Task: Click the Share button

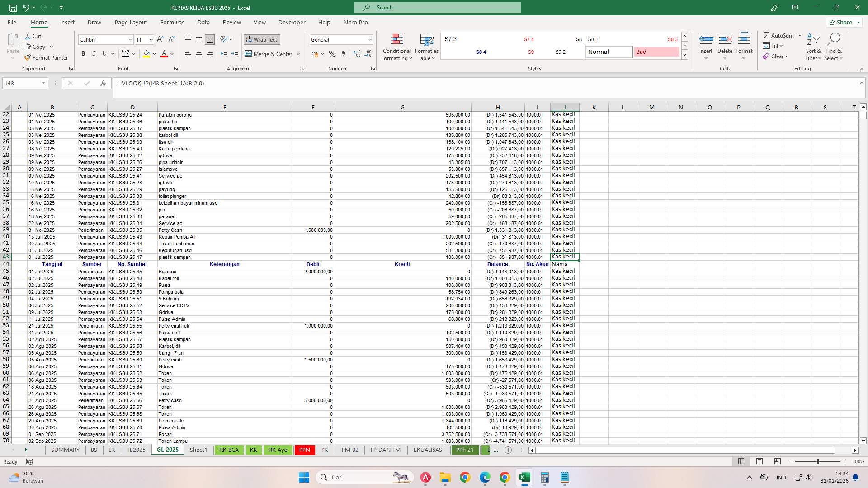Action: pos(842,22)
